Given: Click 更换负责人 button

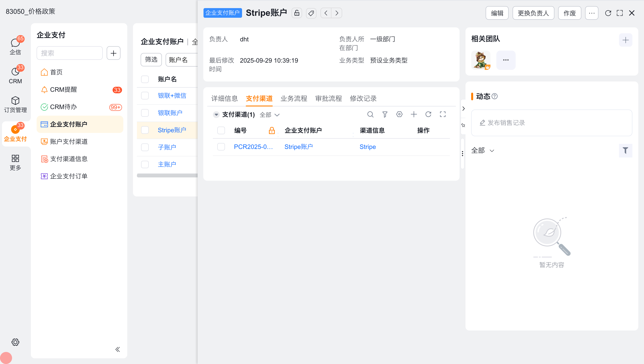Looking at the screenshot, I should click(x=533, y=13).
